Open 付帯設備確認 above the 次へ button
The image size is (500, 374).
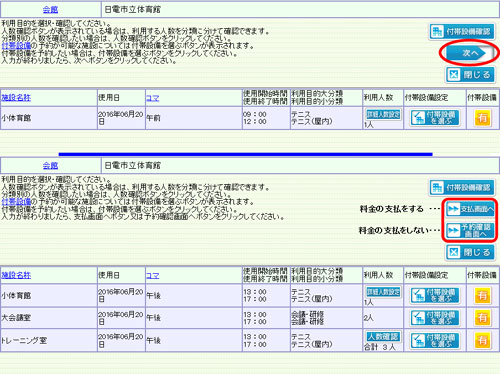462,32
